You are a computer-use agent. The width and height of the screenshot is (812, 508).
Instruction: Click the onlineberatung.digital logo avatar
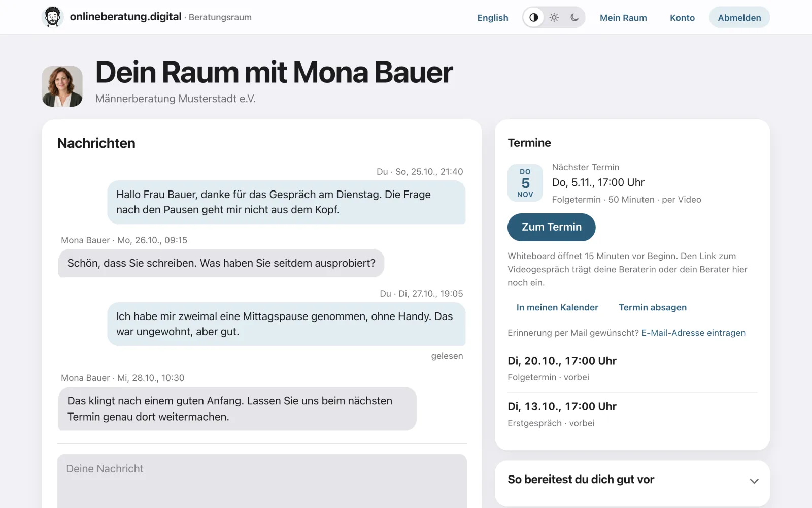click(52, 17)
